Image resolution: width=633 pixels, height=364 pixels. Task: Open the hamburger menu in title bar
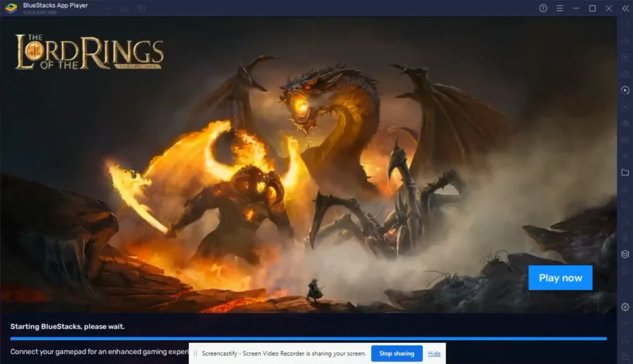[559, 8]
